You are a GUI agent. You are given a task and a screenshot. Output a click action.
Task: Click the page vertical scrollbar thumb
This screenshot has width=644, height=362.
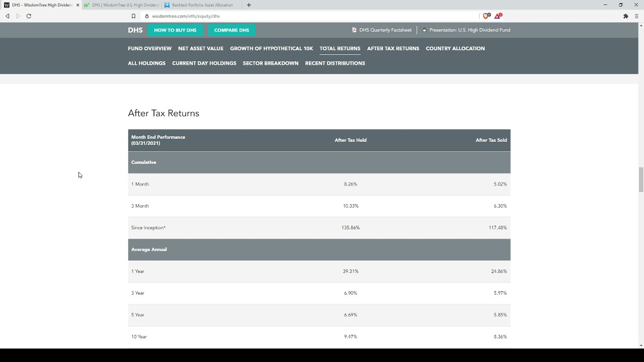click(641, 179)
